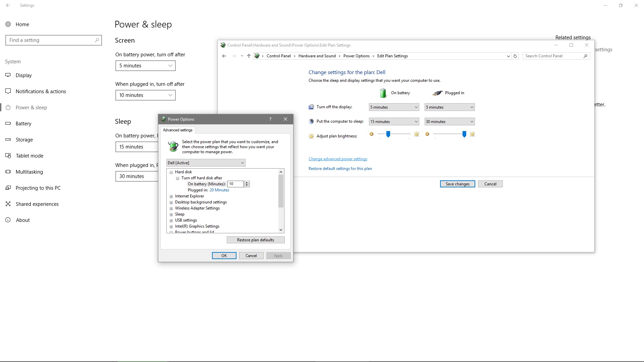This screenshot has height=362, width=644.
Task: Go back in Control Panel window
Action: 224,56
